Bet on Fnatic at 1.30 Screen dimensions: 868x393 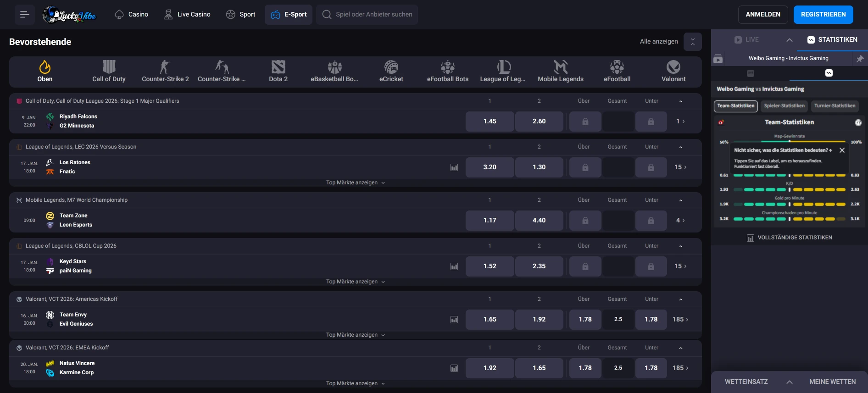(539, 167)
